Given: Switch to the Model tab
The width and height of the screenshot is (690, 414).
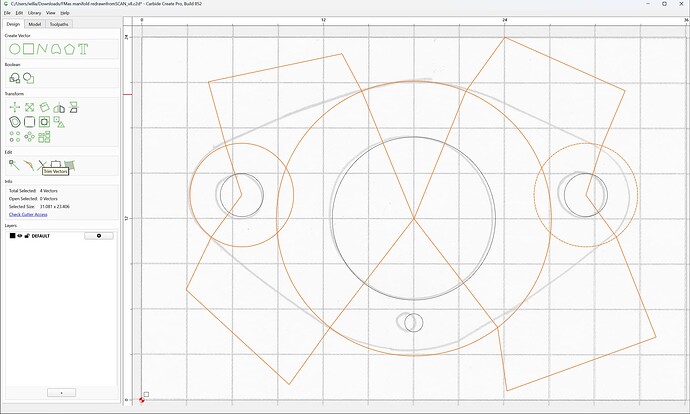Looking at the screenshot, I should pos(35,24).
